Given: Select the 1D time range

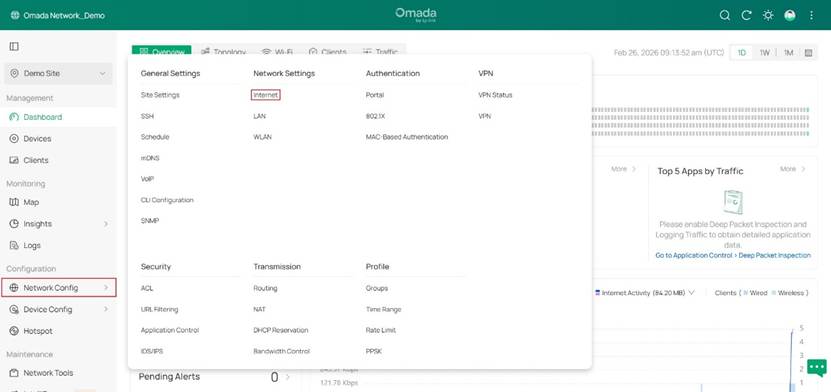Looking at the screenshot, I should pyautogui.click(x=742, y=53).
